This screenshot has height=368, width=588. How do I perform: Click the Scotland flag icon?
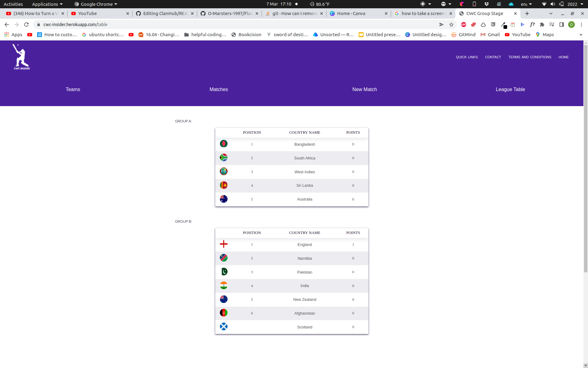pyautogui.click(x=224, y=327)
